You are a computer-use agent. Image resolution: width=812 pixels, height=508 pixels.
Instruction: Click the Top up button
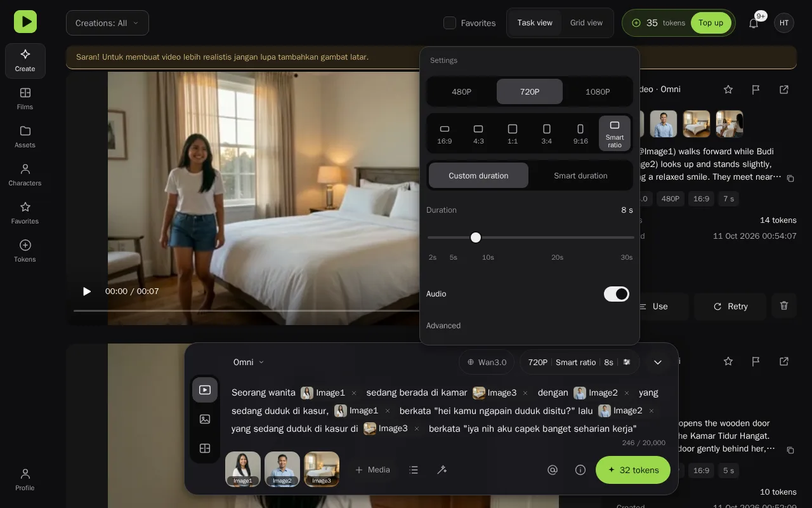pyautogui.click(x=710, y=23)
